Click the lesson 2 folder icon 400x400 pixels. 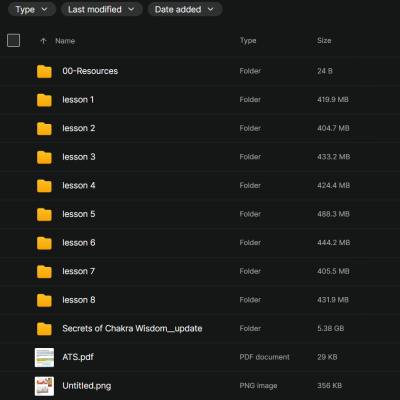pyautogui.click(x=44, y=128)
